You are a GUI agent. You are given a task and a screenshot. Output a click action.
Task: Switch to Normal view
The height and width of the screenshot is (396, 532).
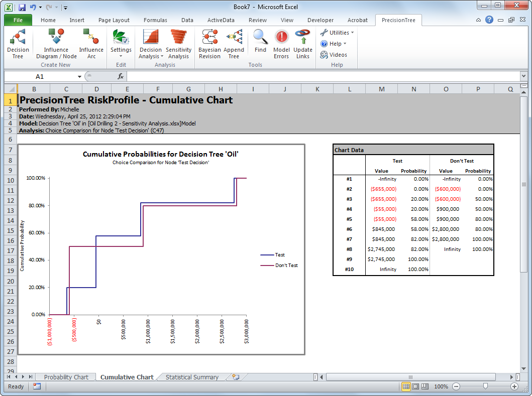pyautogui.click(x=406, y=386)
